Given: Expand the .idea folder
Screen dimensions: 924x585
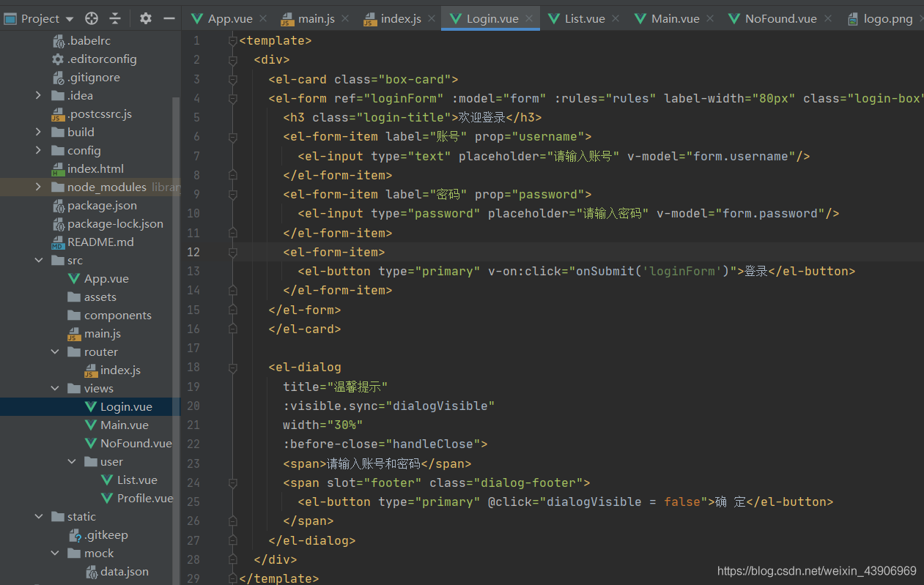Looking at the screenshot, I should pyautogui.click(x=38, y=95).
